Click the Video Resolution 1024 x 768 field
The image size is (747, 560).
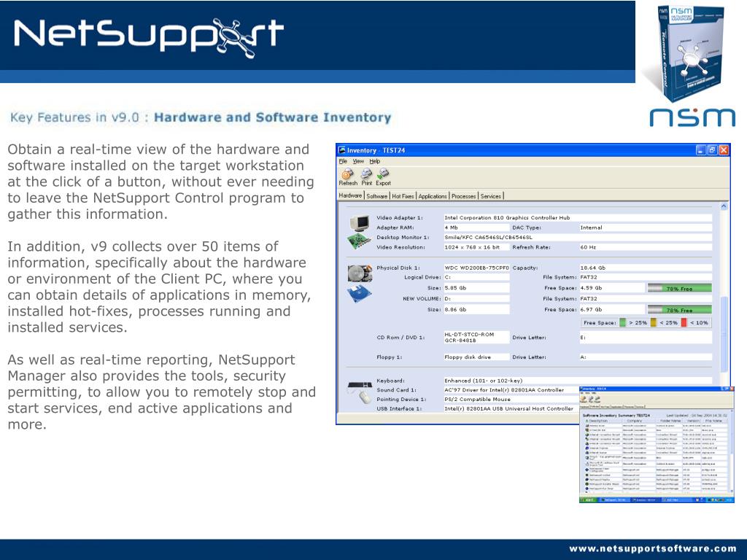476,247
